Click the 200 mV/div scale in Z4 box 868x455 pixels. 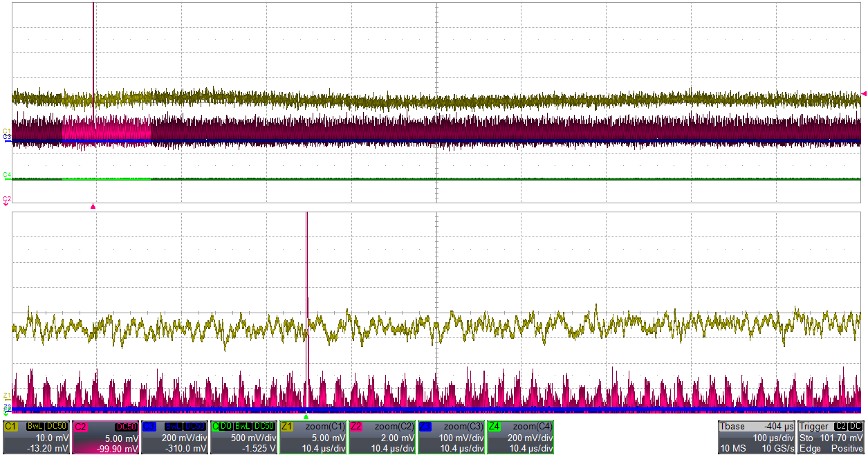pyautogui.click(x=530, y=438)
